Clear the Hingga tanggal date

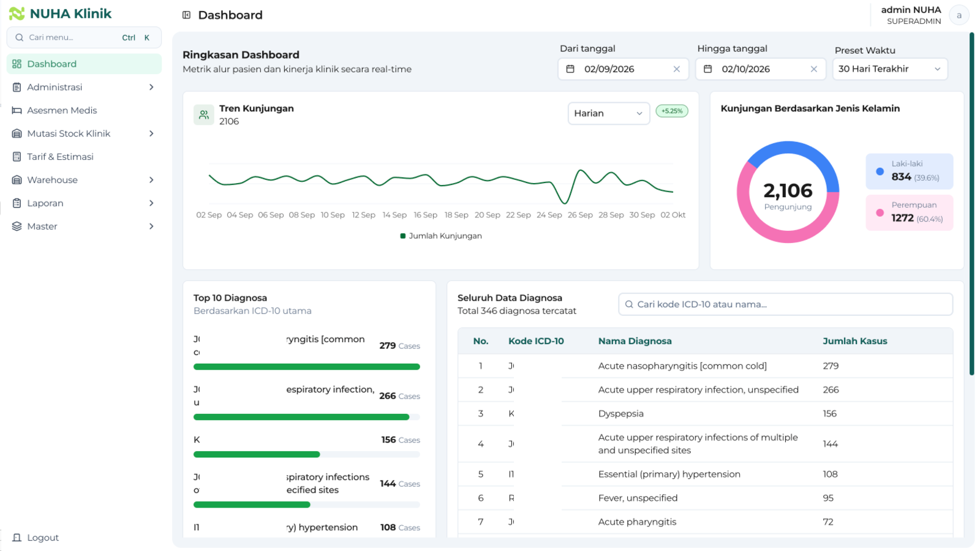point(814,69)
